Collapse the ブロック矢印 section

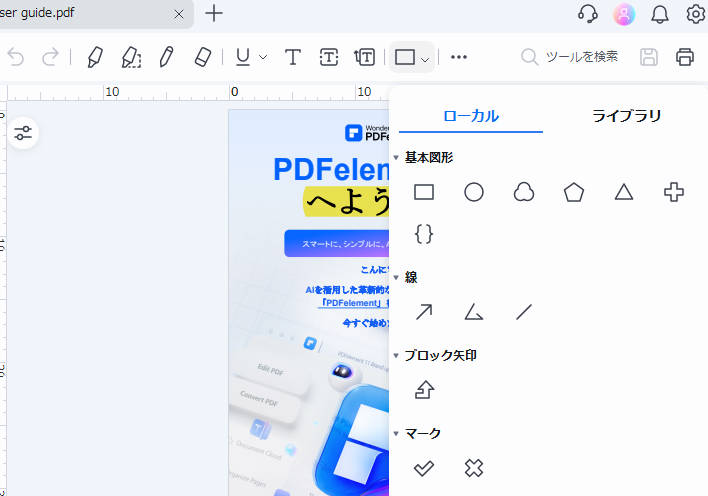(396, 356)
